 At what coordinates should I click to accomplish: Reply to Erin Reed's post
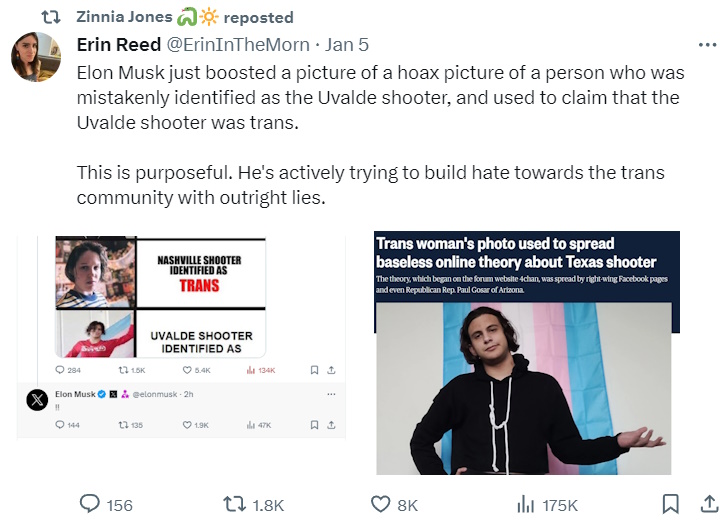pos(90,504)
